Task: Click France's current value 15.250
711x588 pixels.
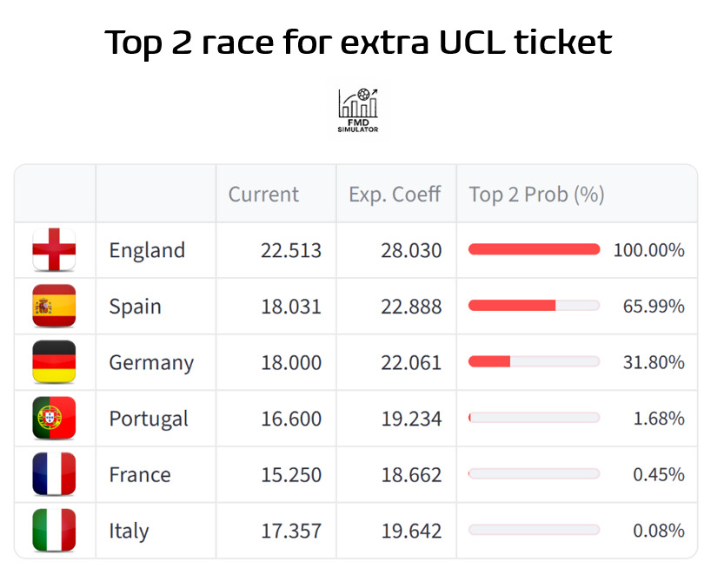Action: tap(290, 475)
